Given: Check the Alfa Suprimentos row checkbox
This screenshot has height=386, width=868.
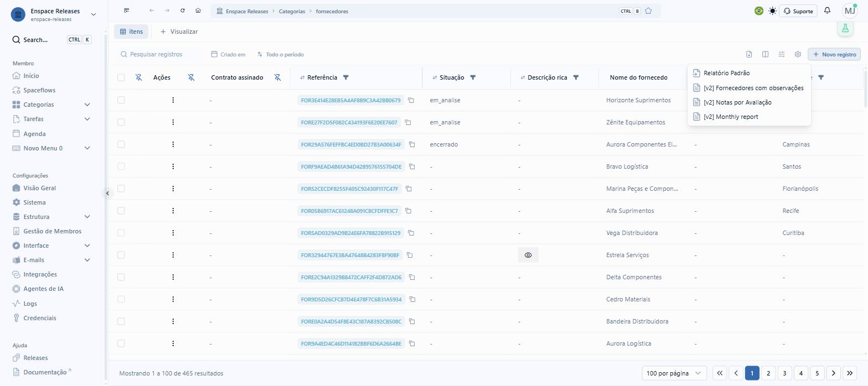Looking at the screenshot, I should pyautogui.click(x=121, y=211).
